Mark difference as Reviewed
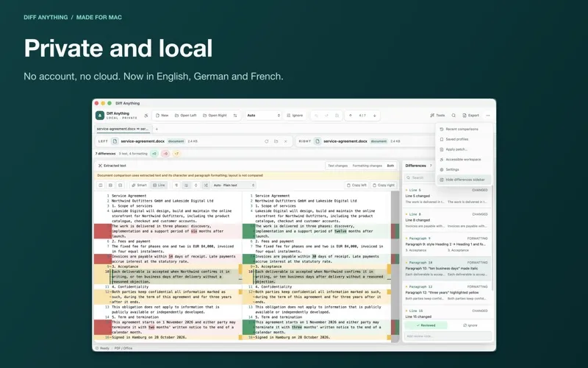Screen dimensions: 588x368 (x=426, y=325)
